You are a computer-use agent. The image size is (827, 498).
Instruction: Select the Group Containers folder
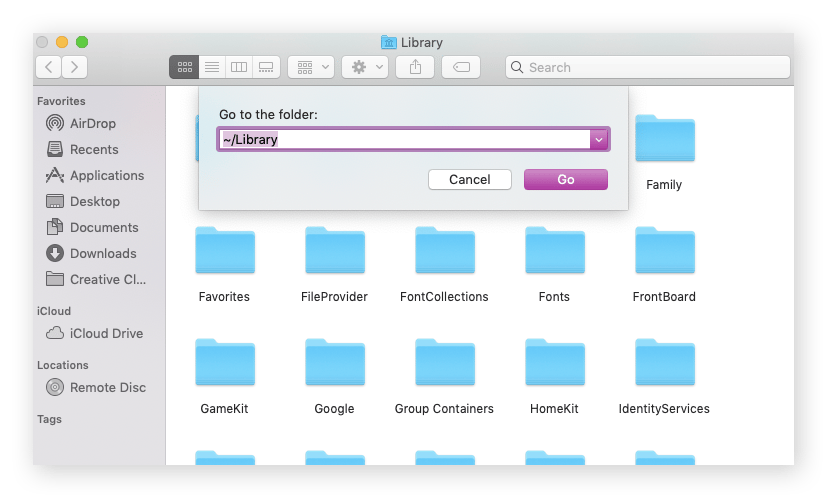point(444,377)
